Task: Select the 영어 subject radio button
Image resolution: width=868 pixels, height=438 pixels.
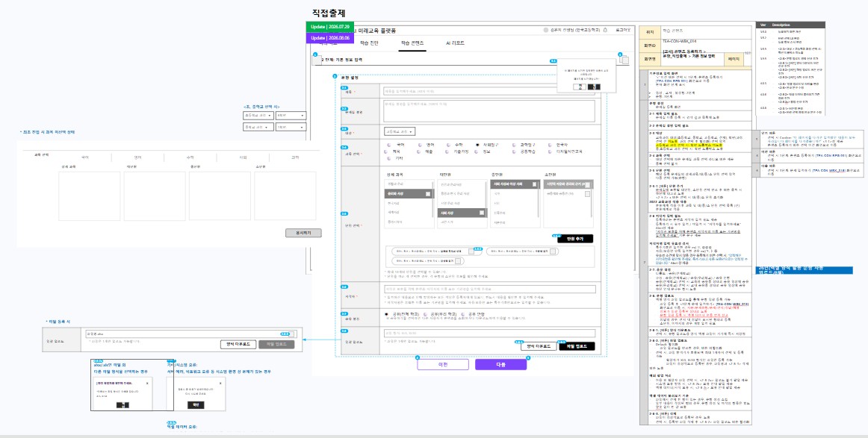Action: click(421, 144)
